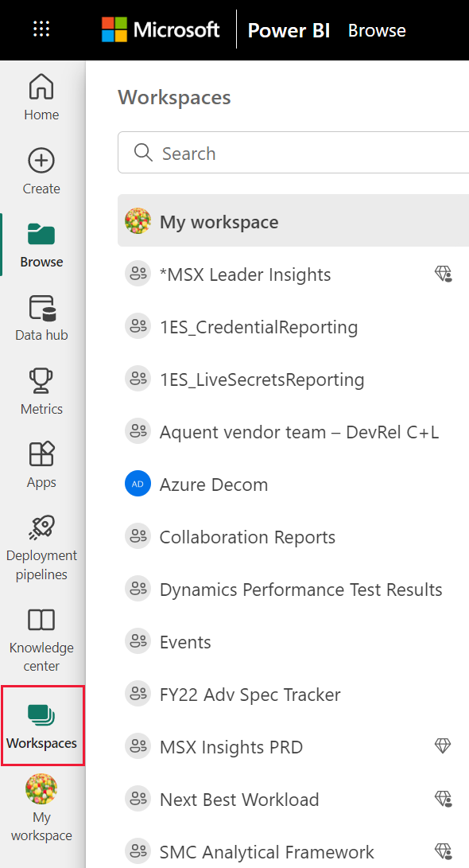Open Apps in the navigation pane
This screenshot has height=868, width=469.
click(x=41, y=465)
